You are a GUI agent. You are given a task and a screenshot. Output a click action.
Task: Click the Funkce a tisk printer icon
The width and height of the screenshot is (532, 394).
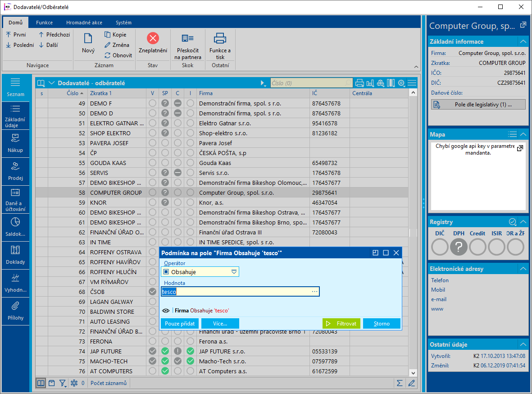coord(220,38)
